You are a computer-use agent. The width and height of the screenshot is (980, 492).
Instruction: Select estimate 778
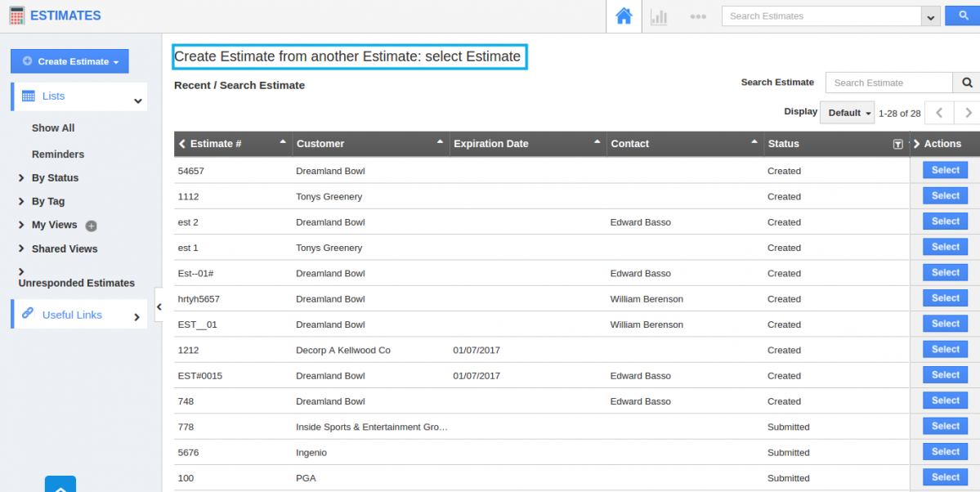click(945, 427)
